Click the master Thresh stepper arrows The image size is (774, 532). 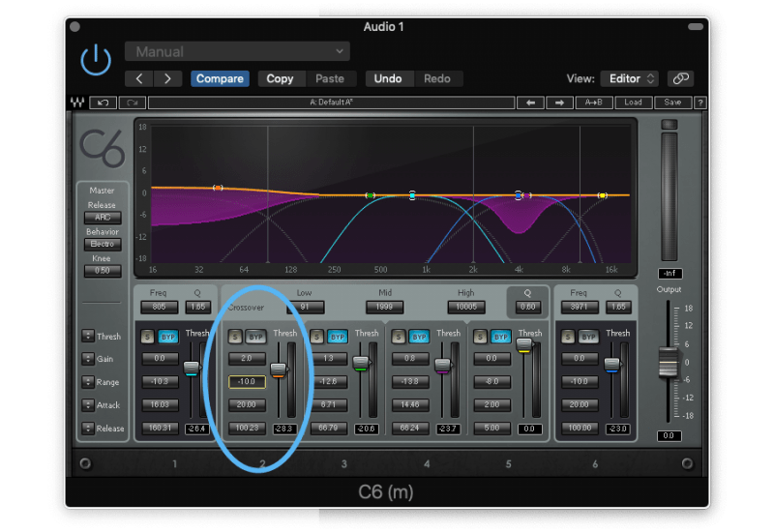pyautogui.click(x=88, y=336)
